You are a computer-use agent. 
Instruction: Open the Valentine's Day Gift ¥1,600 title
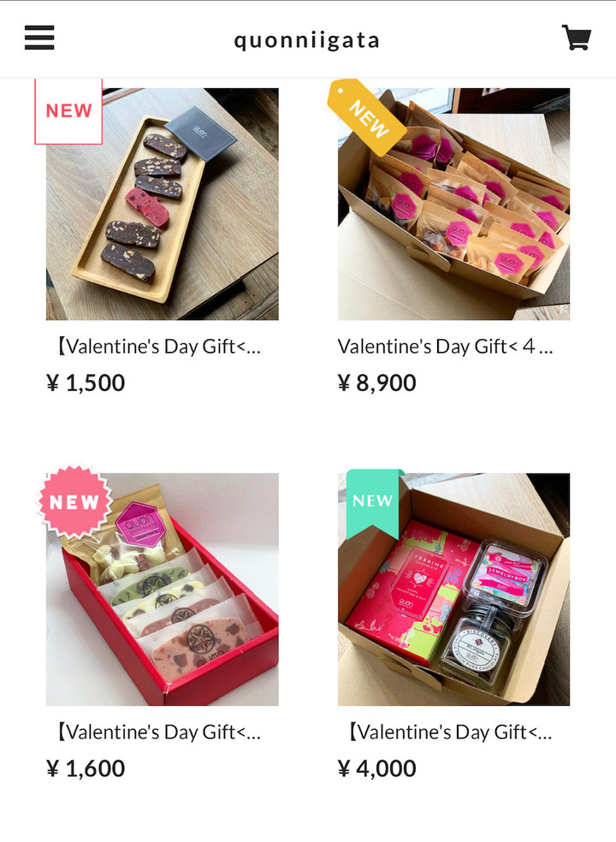point(157,732)
